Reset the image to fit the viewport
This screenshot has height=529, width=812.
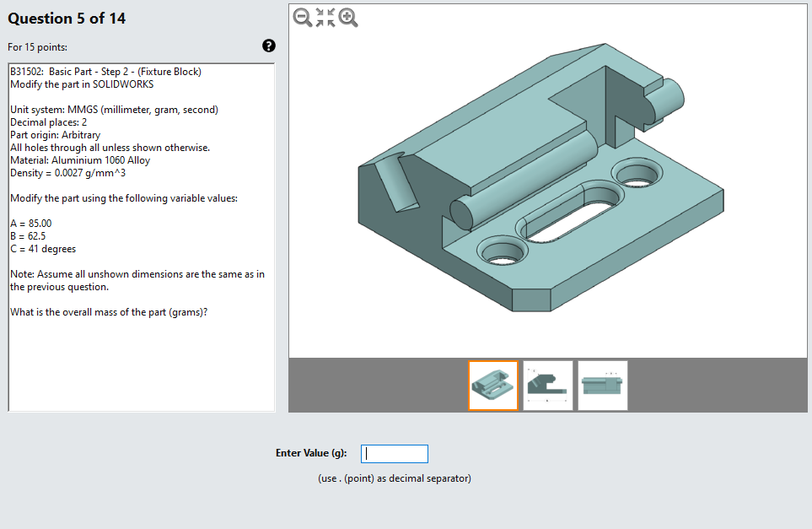coord(325,17)
